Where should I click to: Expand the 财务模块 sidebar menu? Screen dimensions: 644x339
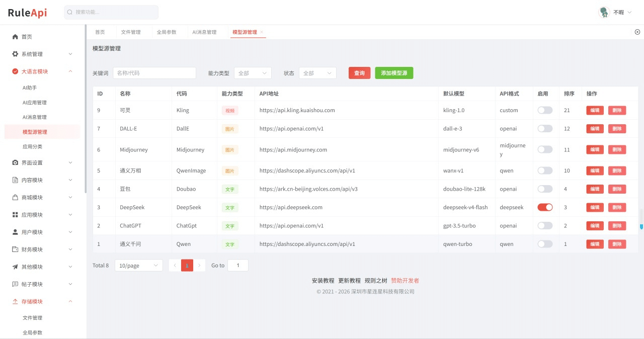point(70,249)
